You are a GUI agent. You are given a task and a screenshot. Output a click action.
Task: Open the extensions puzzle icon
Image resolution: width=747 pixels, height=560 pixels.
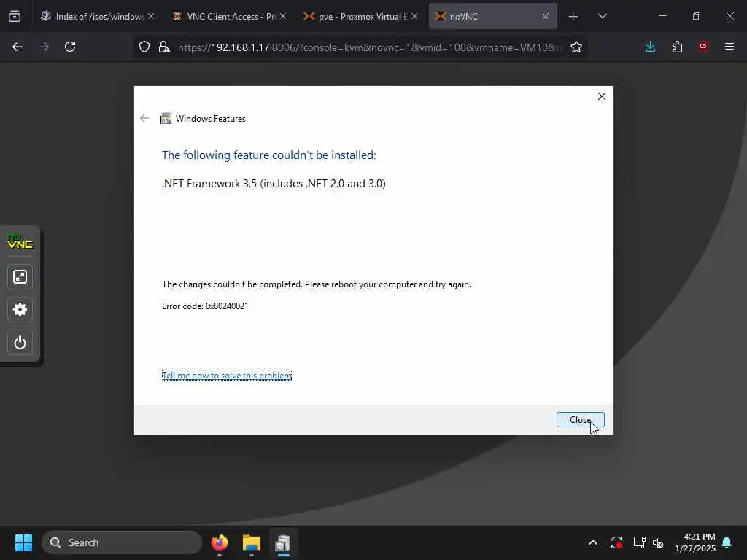coord(677,47)
